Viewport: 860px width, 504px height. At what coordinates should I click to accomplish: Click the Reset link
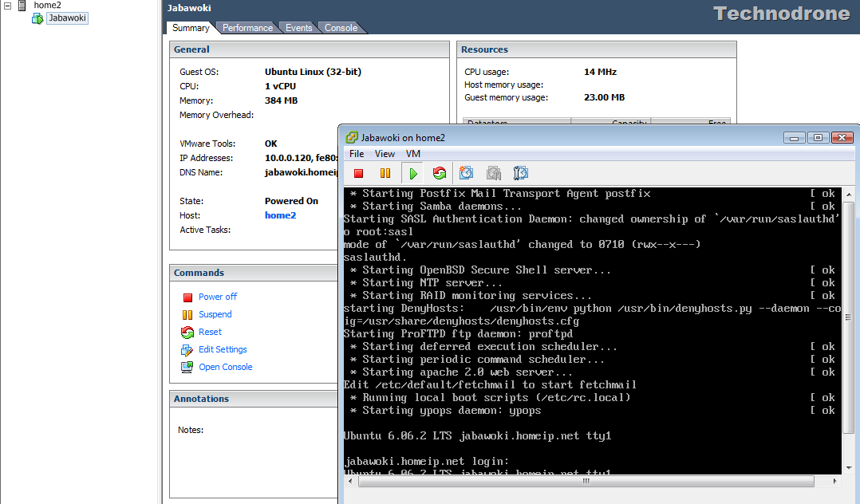click(x=210, y=332)
